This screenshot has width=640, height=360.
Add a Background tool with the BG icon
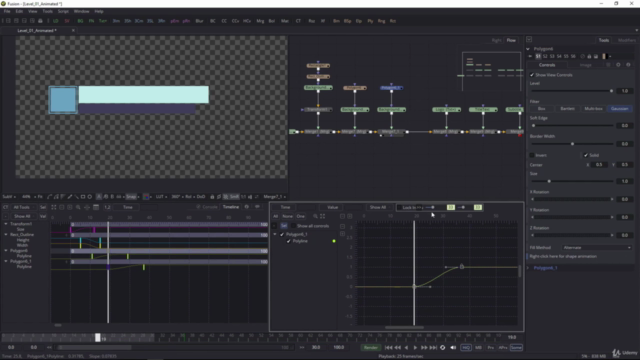[x=80, y=21]
